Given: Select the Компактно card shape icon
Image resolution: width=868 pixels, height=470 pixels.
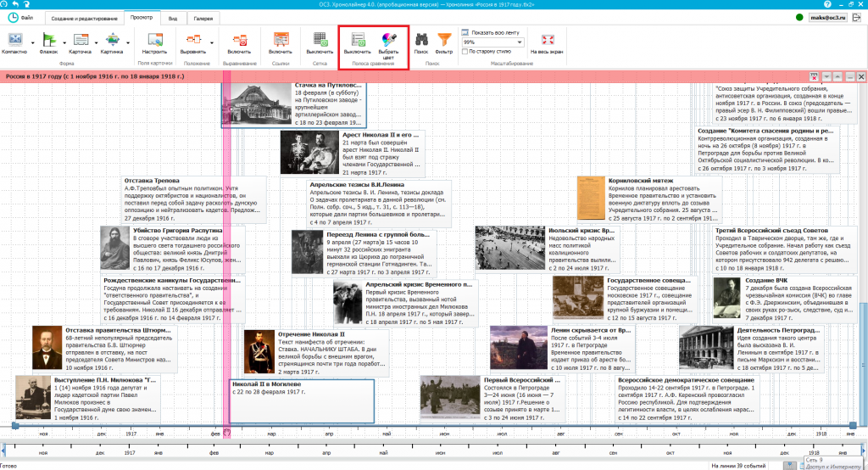Looking at the screenshot, I should pos(14,40).
